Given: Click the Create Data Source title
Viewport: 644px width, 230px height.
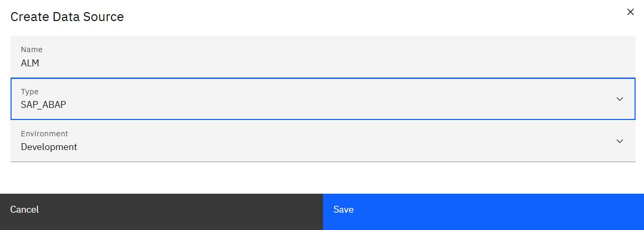Looking at the screenshot, I should click(67, 17).
